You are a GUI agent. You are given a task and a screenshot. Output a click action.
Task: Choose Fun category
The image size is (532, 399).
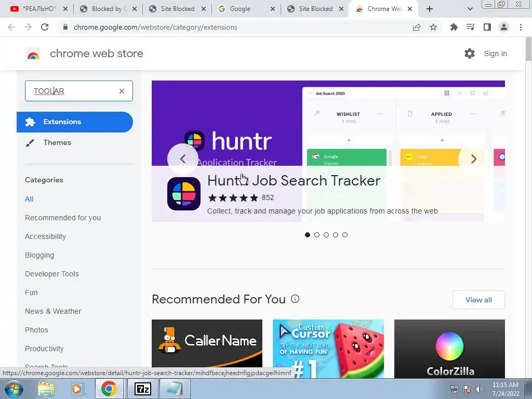(x=31, y=292)
